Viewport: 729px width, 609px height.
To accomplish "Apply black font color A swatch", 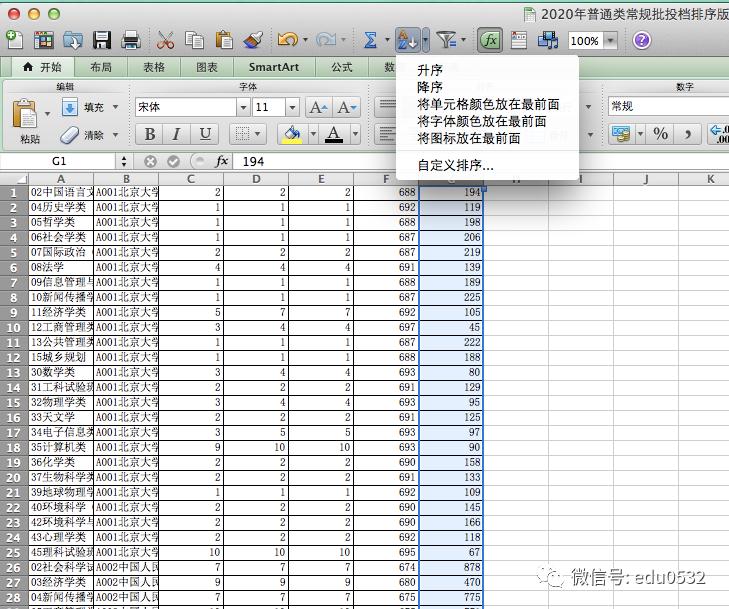I will click(x=334, y=135).
